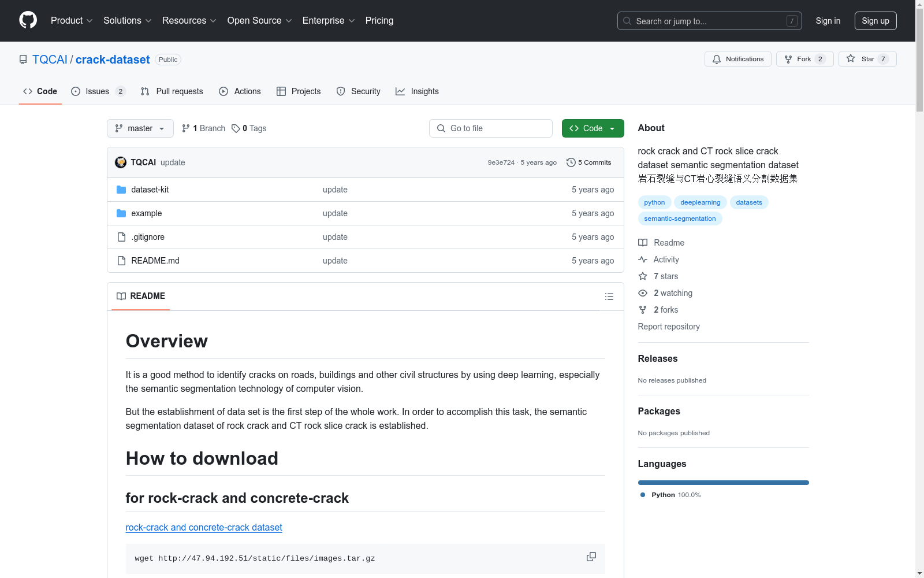Click the tag icon next to Tags
The height and width of the screenshot is (578, 924).
[236, 128]
